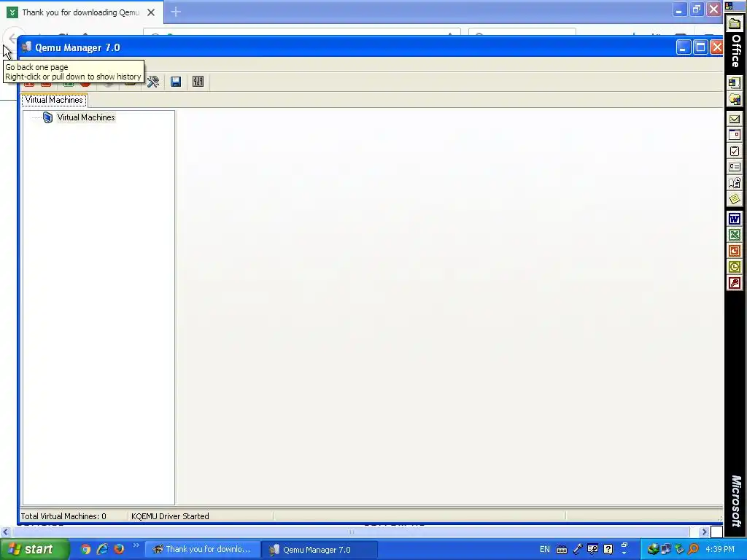The width and height of the screenshot is (747, 560).
Task: Close the 'Thank you for downloading Qemu' browser tab
Action: (151, 12)
